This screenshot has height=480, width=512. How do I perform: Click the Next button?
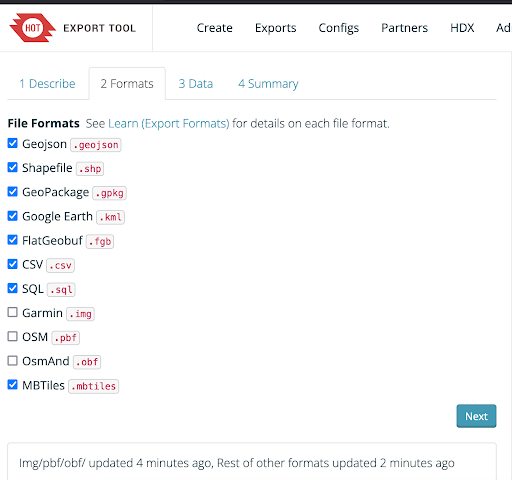click(x=476, y=416)
